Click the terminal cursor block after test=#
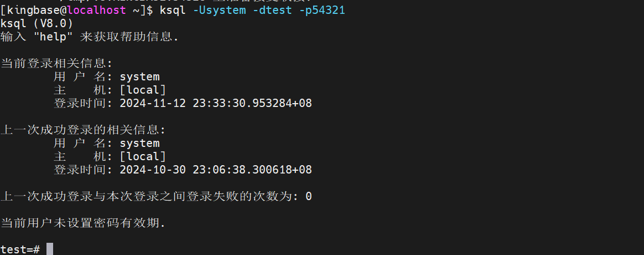The image size is (644, 255). [x=50, y=249]
